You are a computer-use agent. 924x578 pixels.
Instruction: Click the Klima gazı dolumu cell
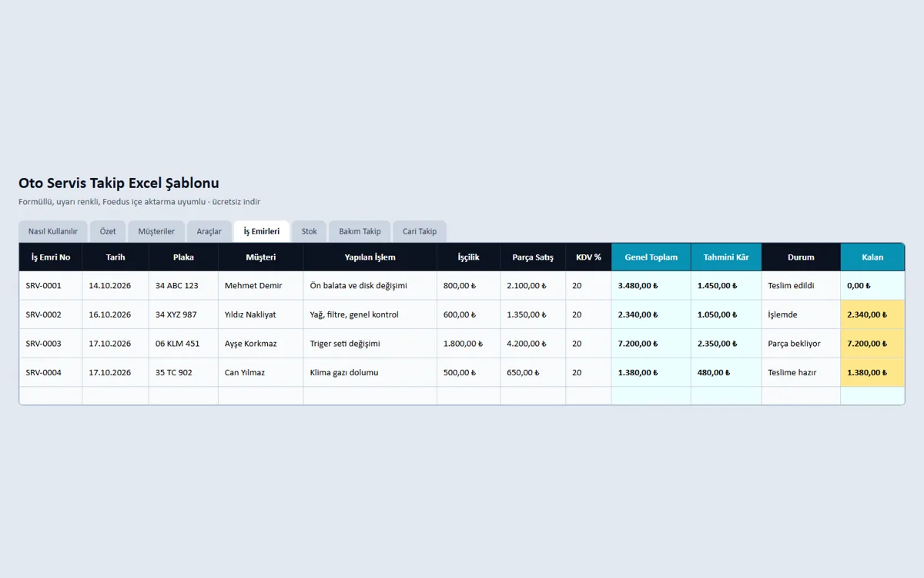pyautogui.click(x=370, y=372)
